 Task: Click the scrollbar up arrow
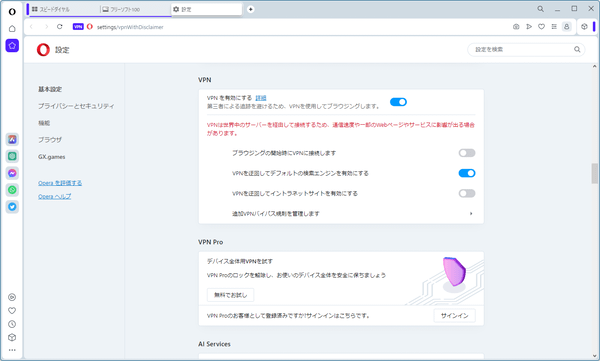tap(594, 66)
